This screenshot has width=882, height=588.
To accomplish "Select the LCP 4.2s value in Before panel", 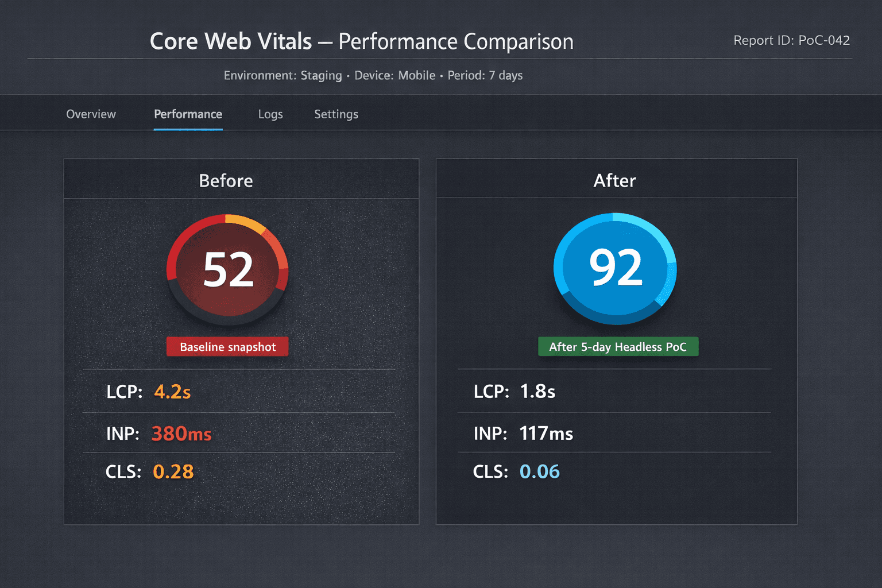I will tap(172, 392).
